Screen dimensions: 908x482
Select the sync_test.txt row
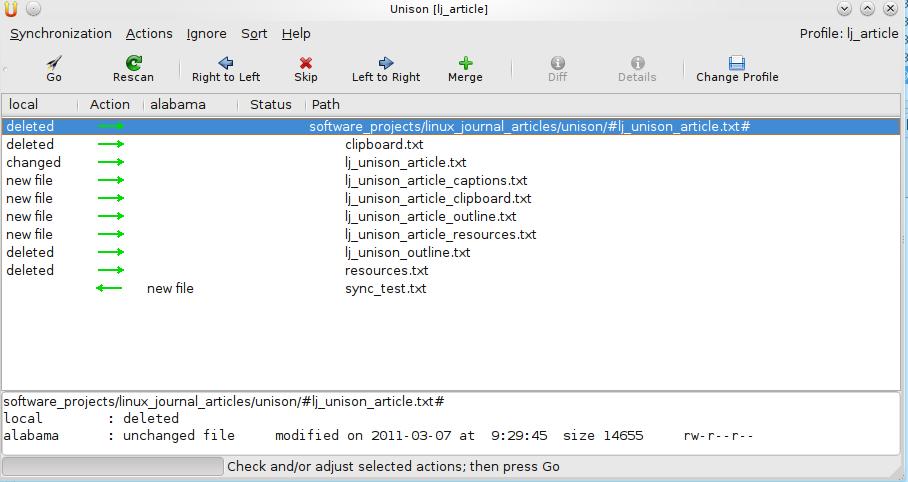tap(451, 288)
